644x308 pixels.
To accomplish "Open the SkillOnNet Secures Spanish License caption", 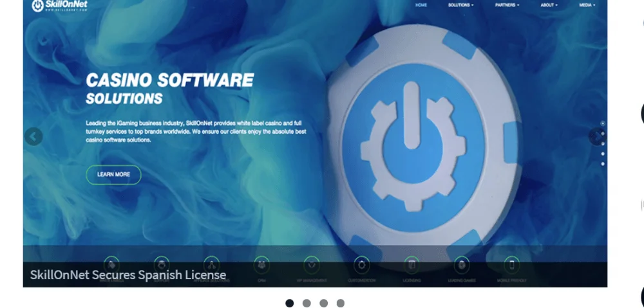I will (x=128, y=275).
